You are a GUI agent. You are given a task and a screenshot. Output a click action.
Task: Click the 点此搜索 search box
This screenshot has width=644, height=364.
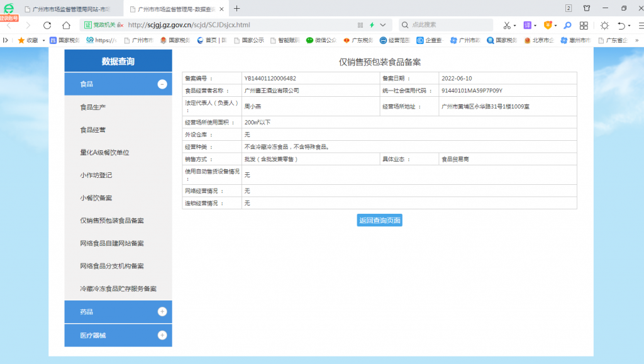click(446, 25)
